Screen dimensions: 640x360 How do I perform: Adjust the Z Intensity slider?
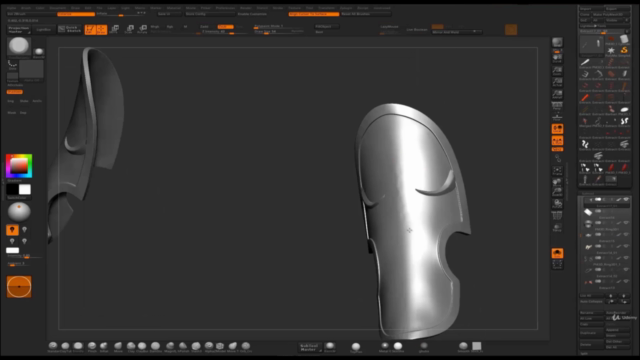click(x=224, y=32)
